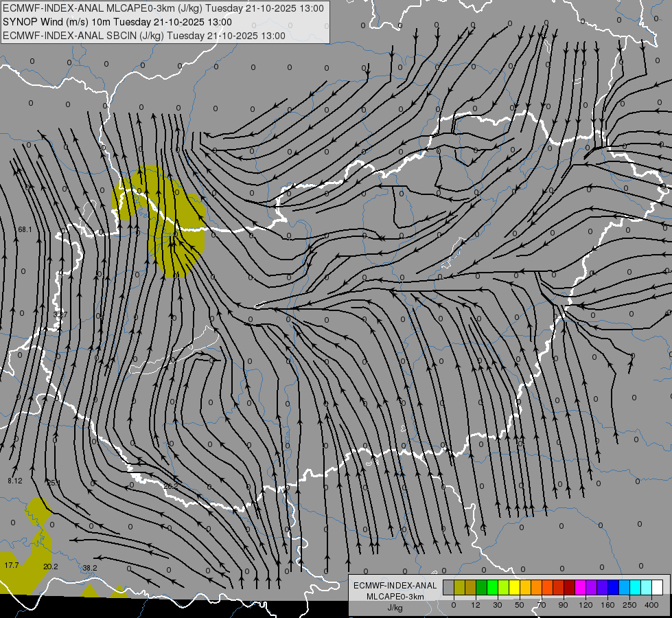
Task: Click the cyan legend swatch after 250
Action: [636, 588]
